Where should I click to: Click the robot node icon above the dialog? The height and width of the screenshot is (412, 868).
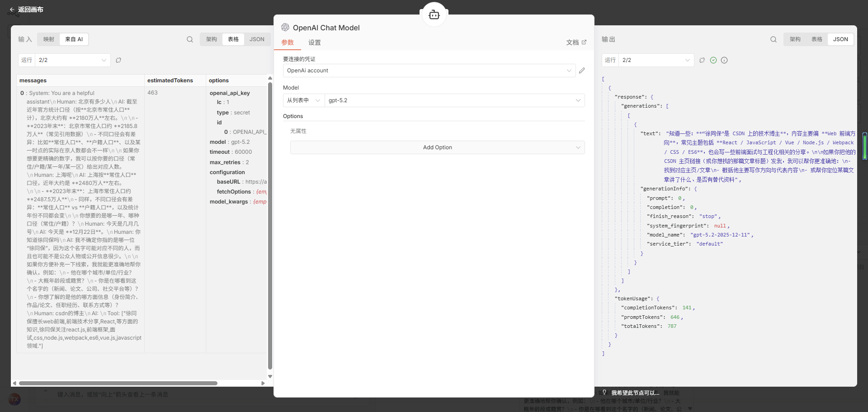coord(434,15)
